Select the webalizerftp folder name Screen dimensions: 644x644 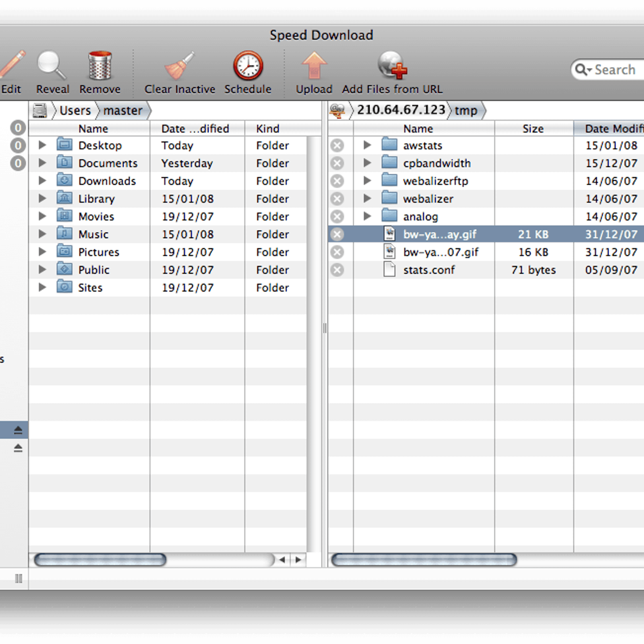pyautogui.click(x=436, y=181)
